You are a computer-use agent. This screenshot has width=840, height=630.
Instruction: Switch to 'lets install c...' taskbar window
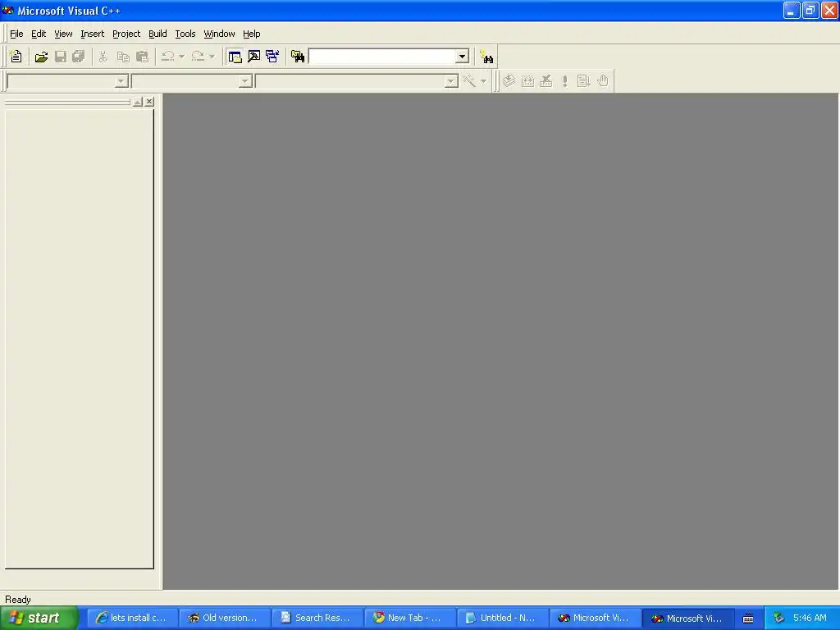pos(132,618)
